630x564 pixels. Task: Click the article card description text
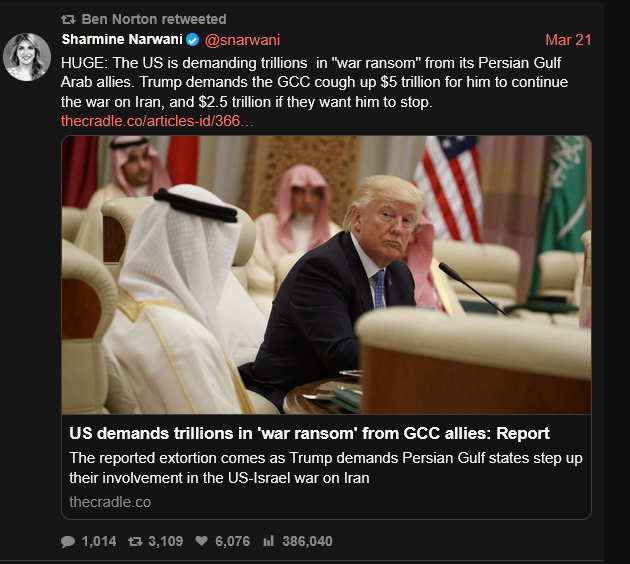326,468
